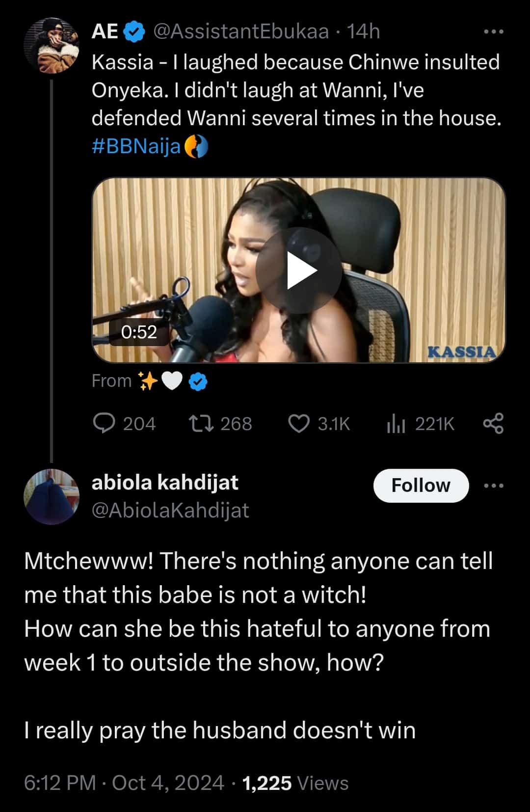
Task: Like the AE tweet via heart icon
Action: point(298,423)
